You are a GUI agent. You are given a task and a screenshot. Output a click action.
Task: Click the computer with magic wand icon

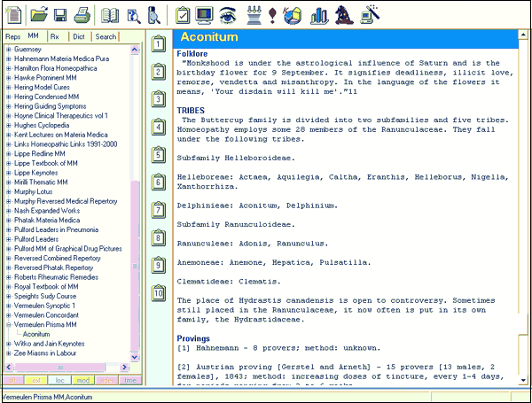[370, 15]
